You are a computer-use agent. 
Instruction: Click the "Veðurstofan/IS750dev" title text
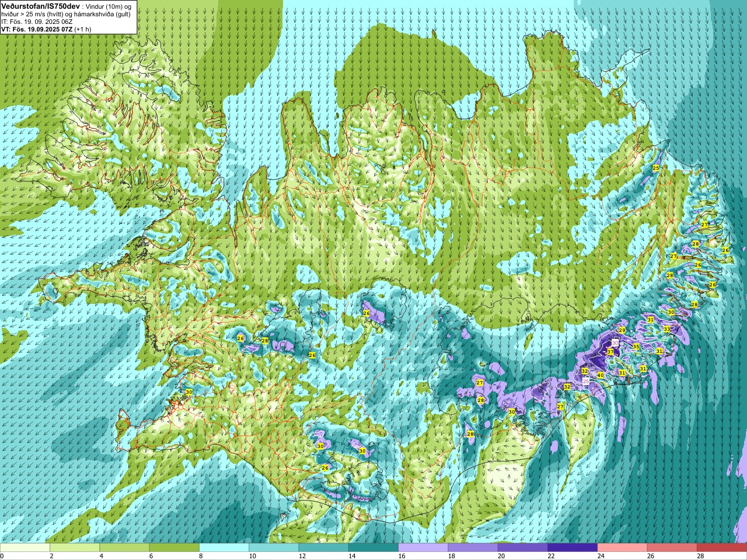[x=40, y=5]
